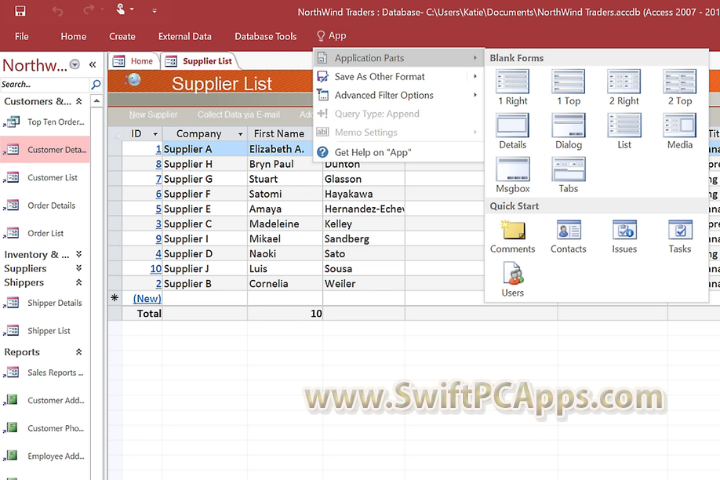Screen dimensions: 720x480
Task: Collapse the Reports group
Action: 79,352
